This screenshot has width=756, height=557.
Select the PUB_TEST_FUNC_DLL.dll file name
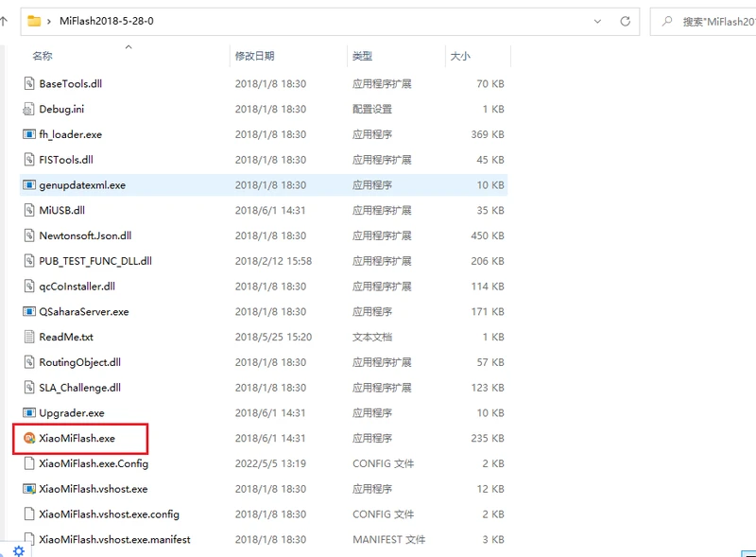[95, 261]
